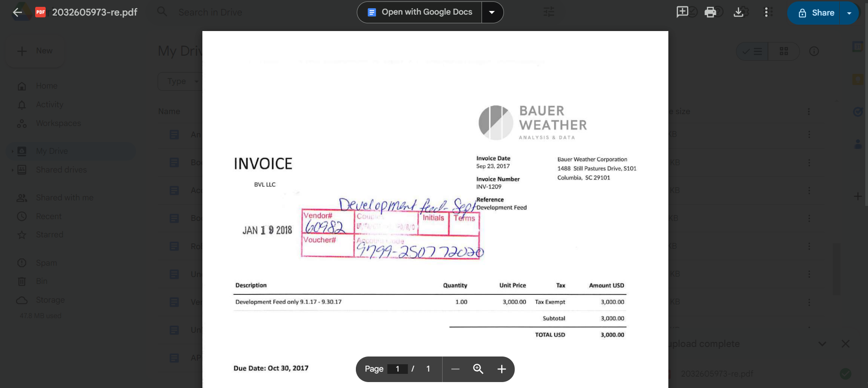
Task: Expand the Open with dropdown arrow
Action: click(x=492, y=12)
